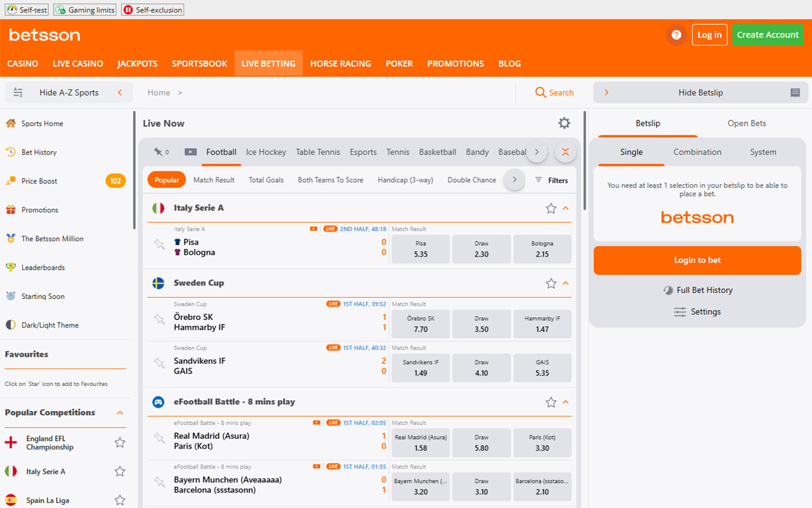The height and width of the screenshot is (508, 812).
Task: Click the betslip receipt icon
Action: point(795,93)
